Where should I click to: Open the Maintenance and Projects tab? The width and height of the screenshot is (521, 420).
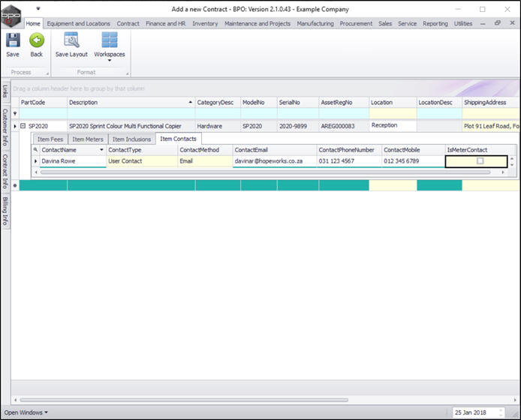257,23
